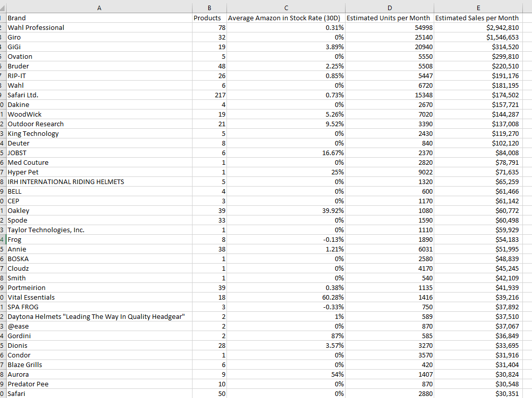
Task: Select the Condor brand cell
Action: pyautogui.click(x=99, y=355)
